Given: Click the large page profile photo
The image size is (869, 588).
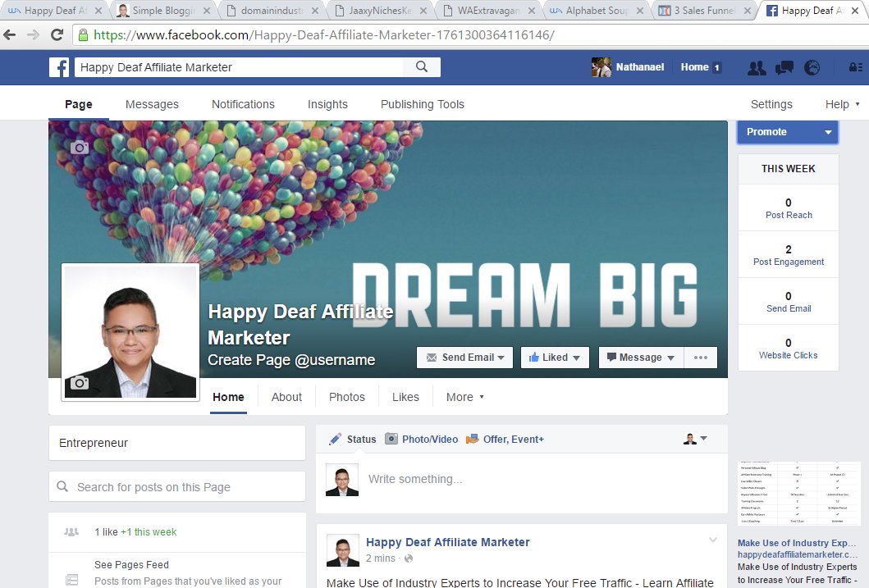Looking at the screenshot, I should coord(130,332).
